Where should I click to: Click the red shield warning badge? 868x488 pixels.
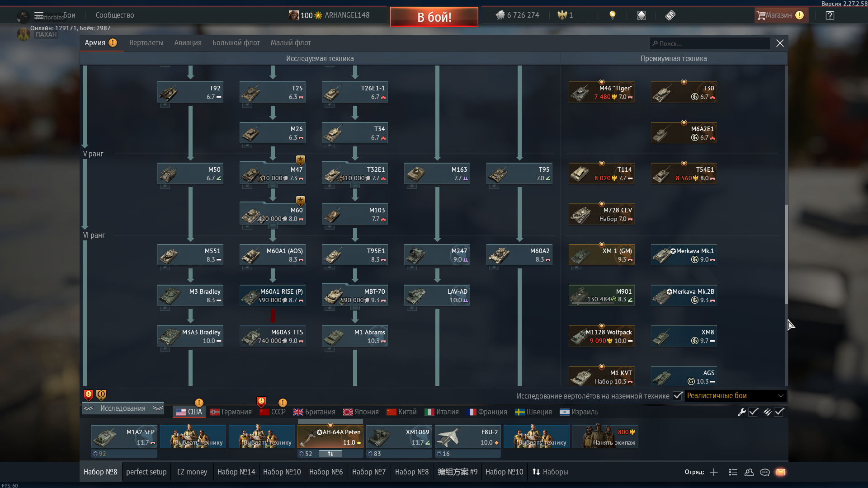pyautogui.click(x=89, y=395)
